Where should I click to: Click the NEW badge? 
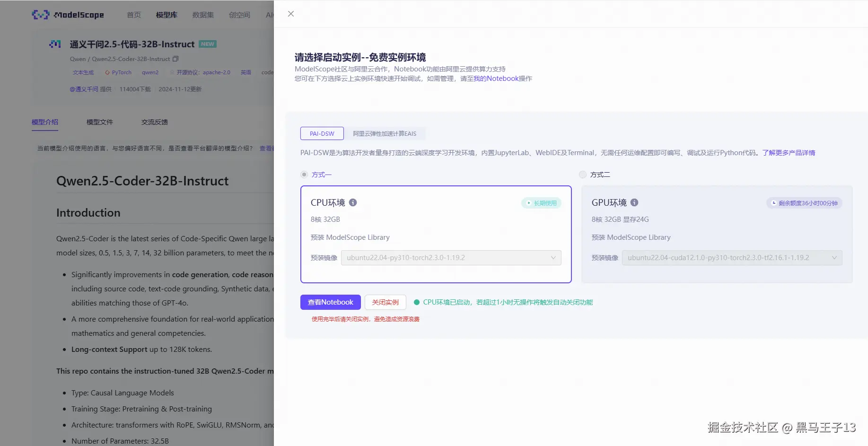pos(208,44)
